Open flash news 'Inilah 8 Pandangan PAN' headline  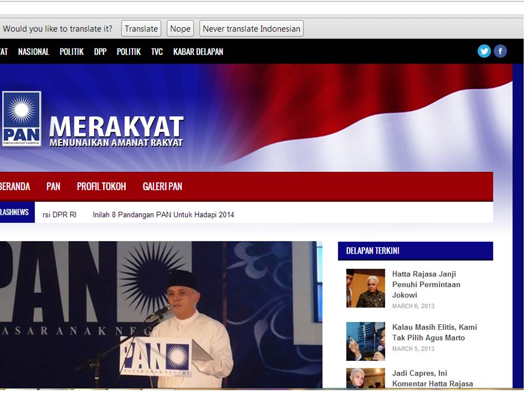click(x=163, y=215)
